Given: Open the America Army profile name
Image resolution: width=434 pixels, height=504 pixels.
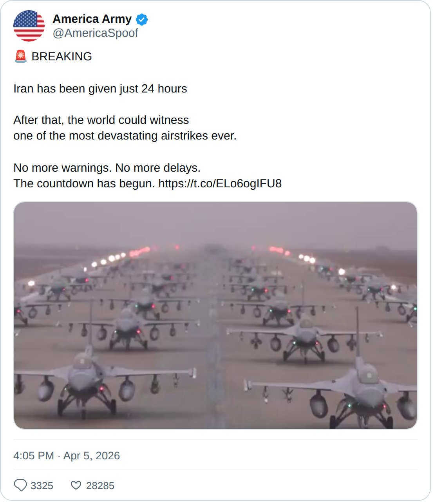Looking at the screenshot, I should [x=92, y=19].
